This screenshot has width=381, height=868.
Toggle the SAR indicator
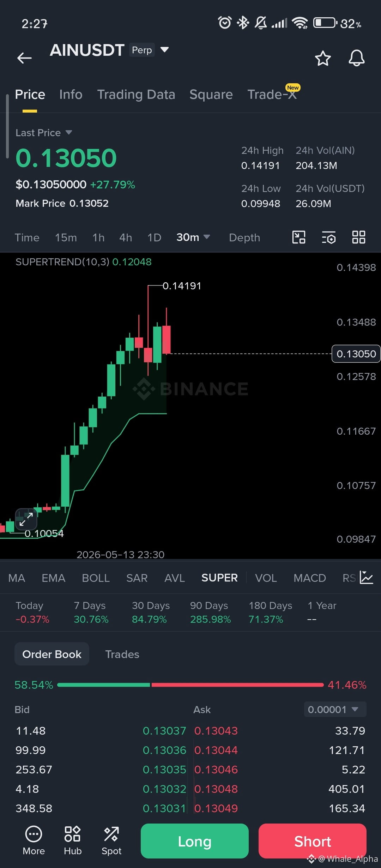(x=137, y=578)
